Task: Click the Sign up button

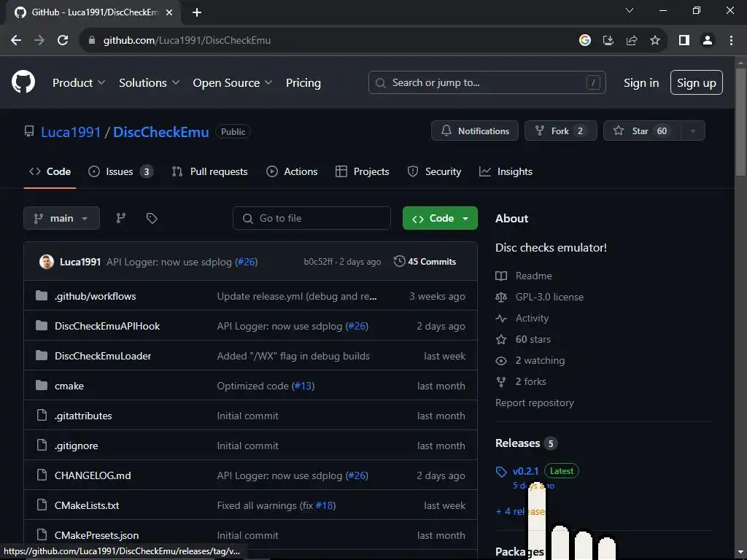Action: (x=697, y=82)
